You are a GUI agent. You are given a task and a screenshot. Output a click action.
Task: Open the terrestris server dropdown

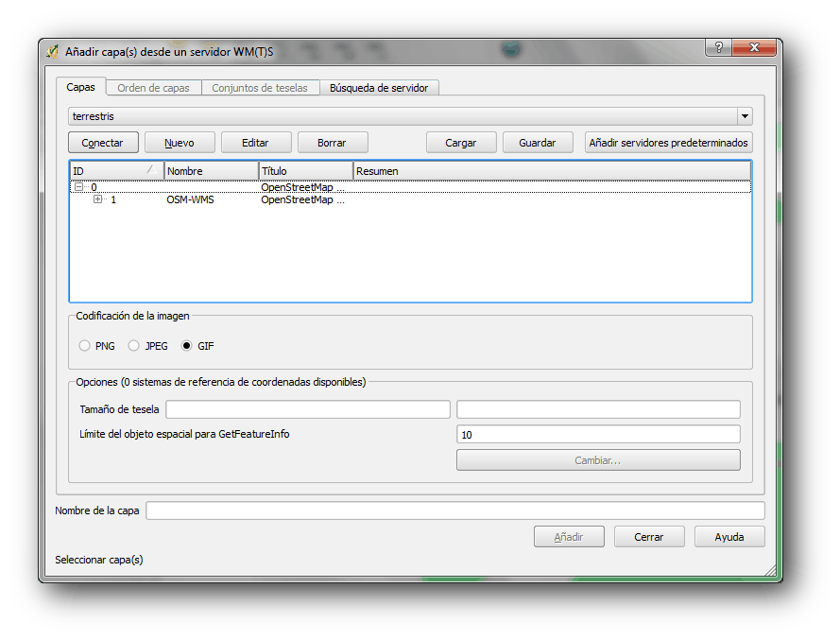[746, 116]
